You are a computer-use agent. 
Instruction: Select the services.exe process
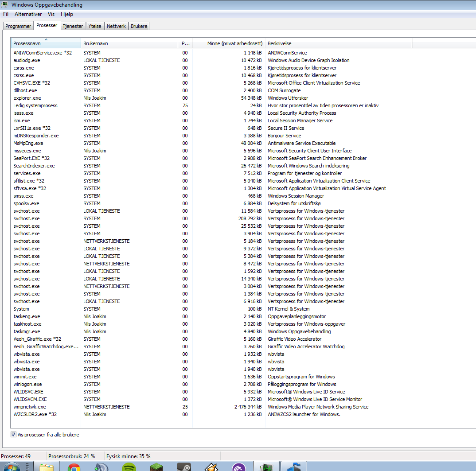pos(211,173)
